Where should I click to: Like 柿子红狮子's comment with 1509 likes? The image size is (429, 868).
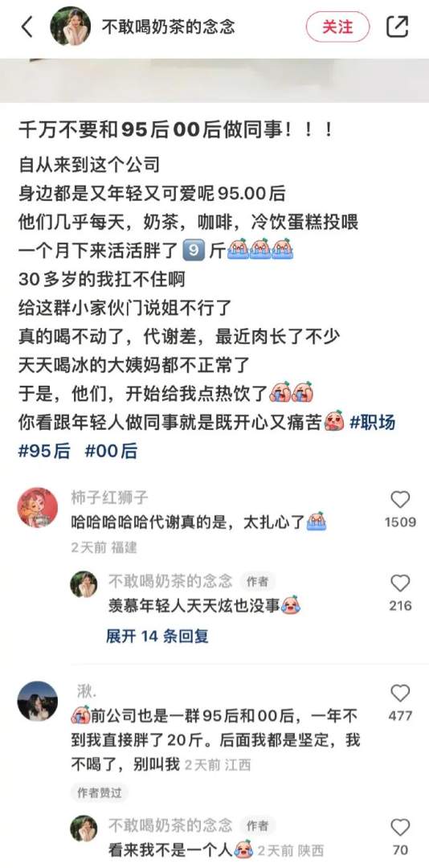click(399, 500)
